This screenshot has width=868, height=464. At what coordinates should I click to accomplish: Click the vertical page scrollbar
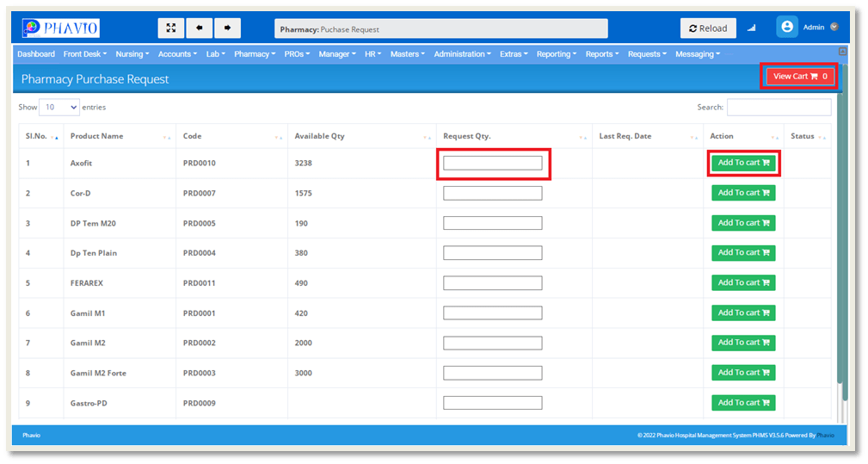[843, 258]
